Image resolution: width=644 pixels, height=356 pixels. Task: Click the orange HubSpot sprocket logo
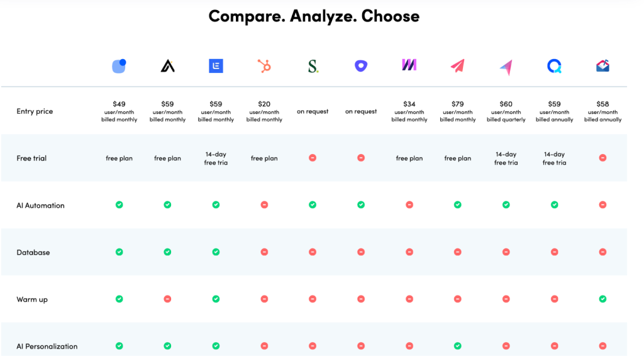tap(264, 65)
